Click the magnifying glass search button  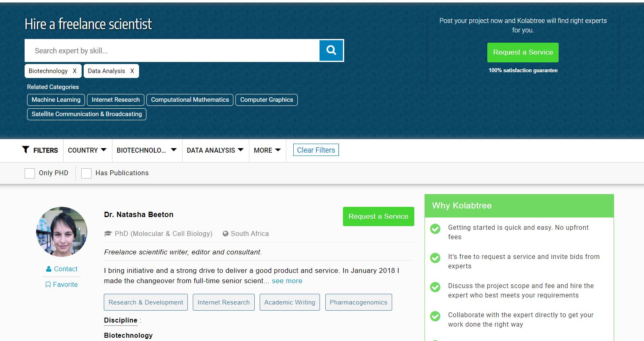tap(331, 50)
